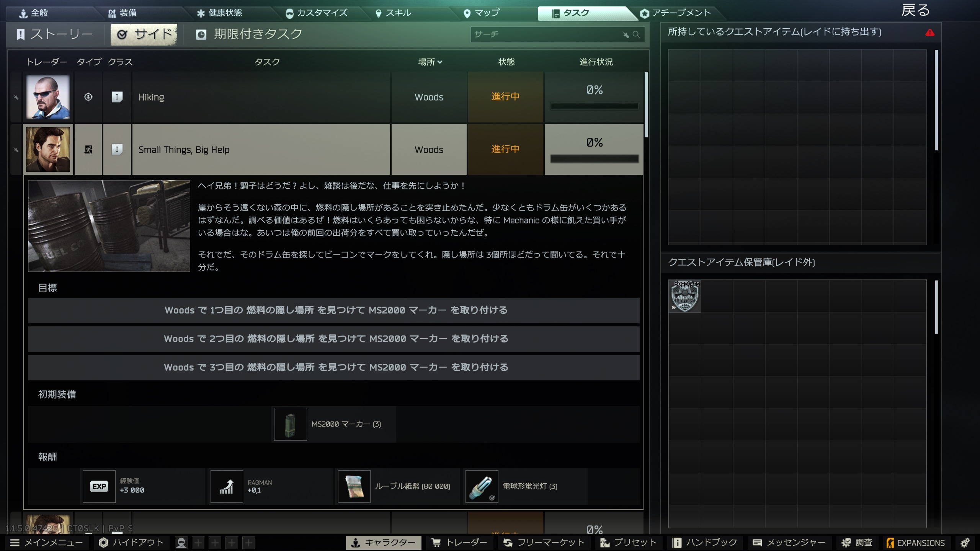The width and height of the screenshot is (980, 551).
Task: Click the rouble banknotes reward icon
Action: tap(354, 486)
